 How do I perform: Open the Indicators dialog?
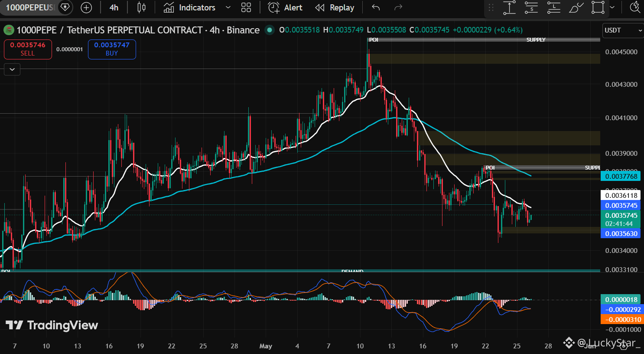pyautogui.click(x=189, y=7)
